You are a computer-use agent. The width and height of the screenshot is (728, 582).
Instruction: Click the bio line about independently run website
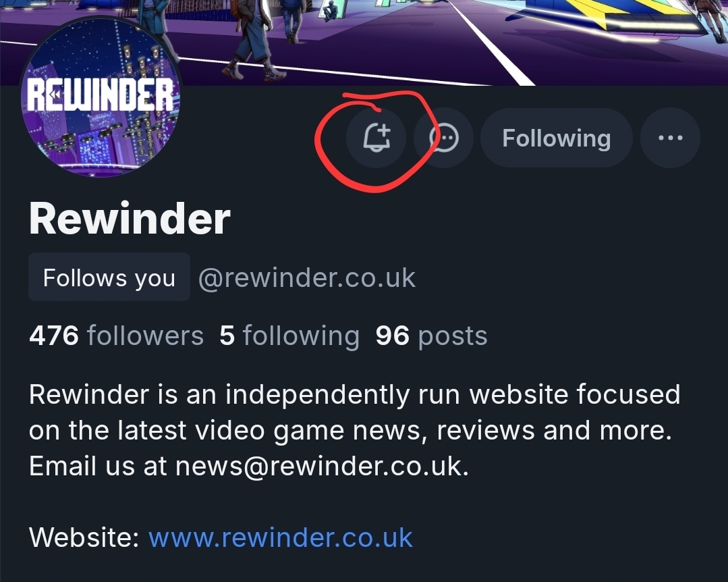[355, 394]
